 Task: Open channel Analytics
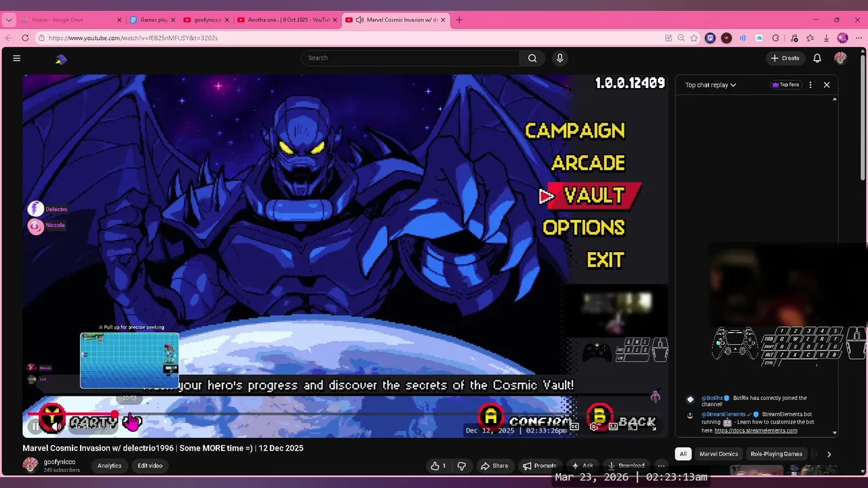point(109,466)
